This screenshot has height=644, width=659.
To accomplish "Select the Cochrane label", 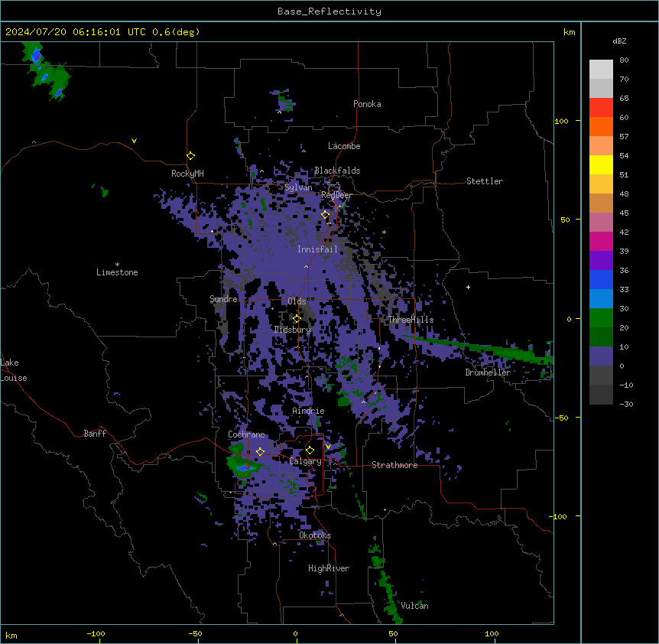I will (x=246, y=434).
